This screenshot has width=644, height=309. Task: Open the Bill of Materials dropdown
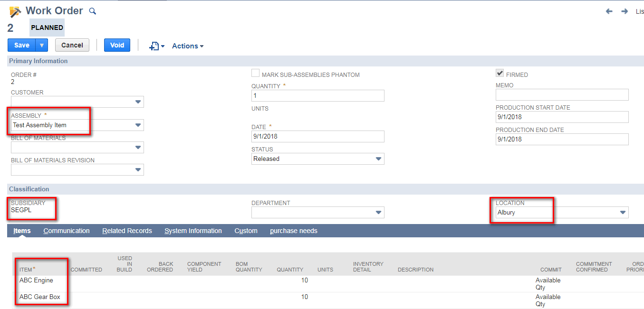[x=138, y=147]
